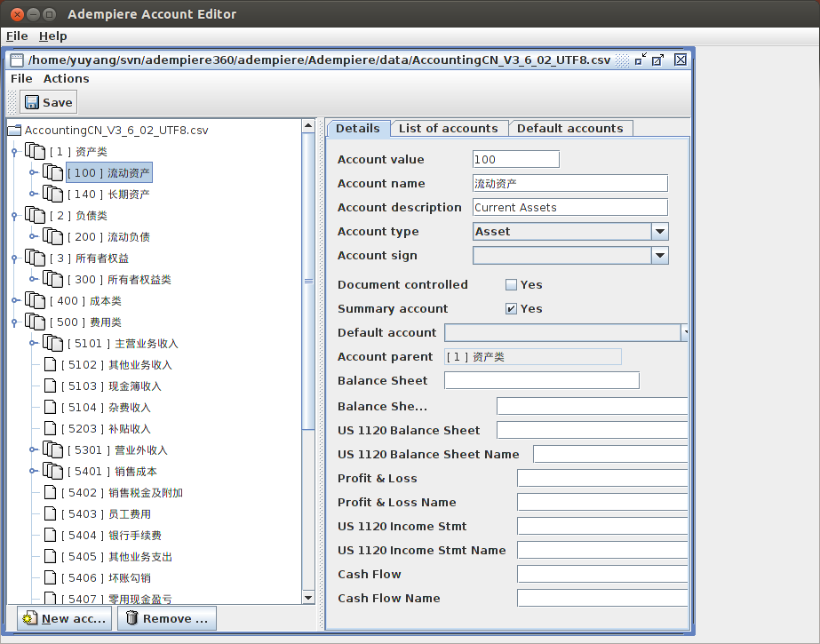
Task: Click document icon of [ 5102 ] 其他业务收入
Action: [51, 364]
